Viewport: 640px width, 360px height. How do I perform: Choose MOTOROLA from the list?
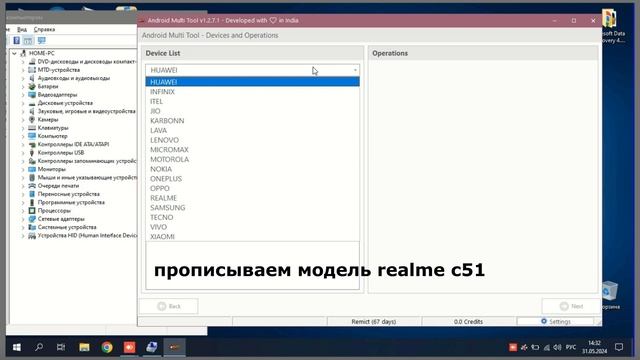252,159
